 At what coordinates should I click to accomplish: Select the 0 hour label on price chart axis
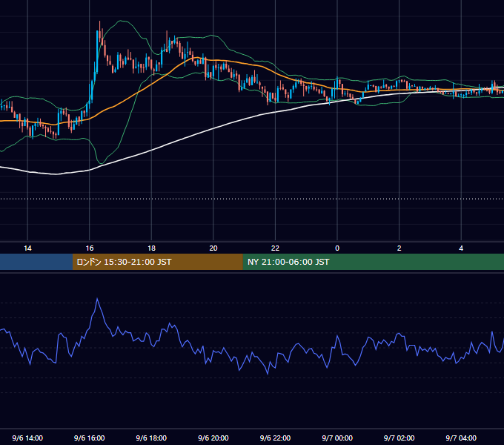[337, 248]
